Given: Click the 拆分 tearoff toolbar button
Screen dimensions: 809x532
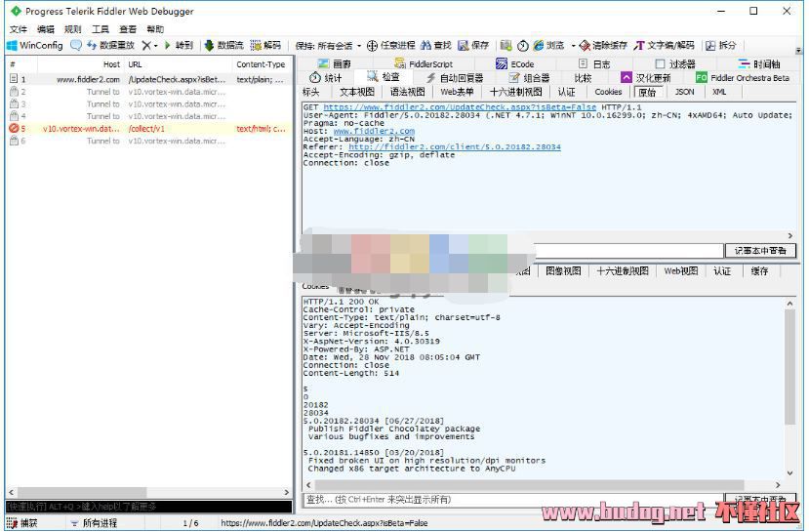Looking at the screenshot, I should (x=721, y=46).
